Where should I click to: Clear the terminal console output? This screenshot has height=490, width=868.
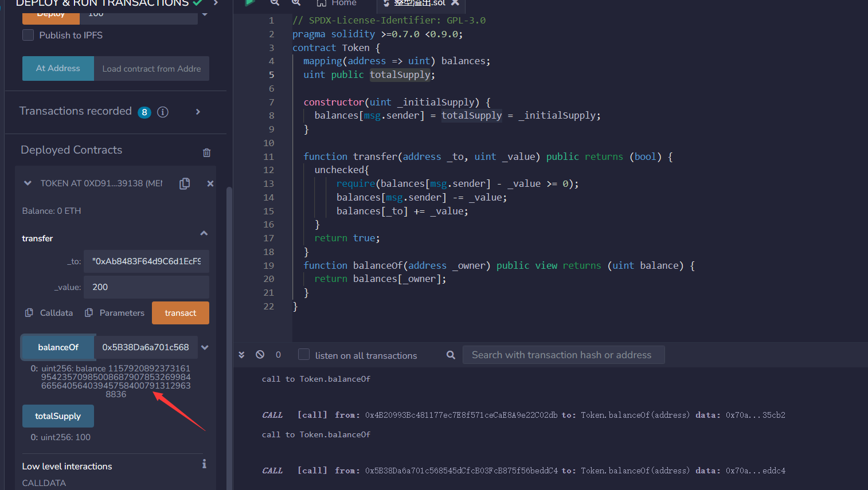tap(260, 355)
